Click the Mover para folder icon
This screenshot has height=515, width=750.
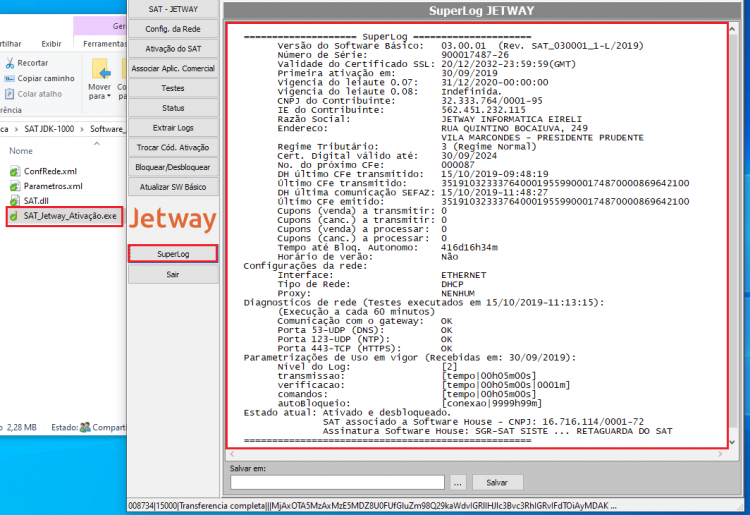tap(101, 70)
